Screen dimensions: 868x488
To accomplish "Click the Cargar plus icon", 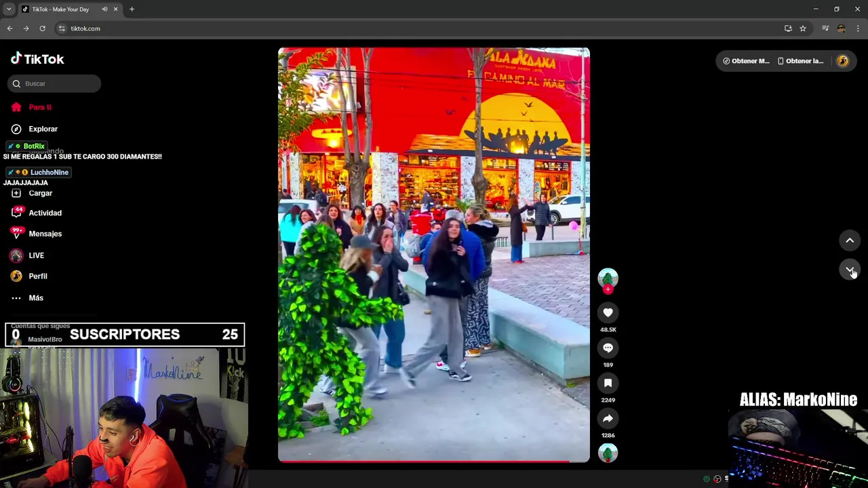I will pos(16,193).
